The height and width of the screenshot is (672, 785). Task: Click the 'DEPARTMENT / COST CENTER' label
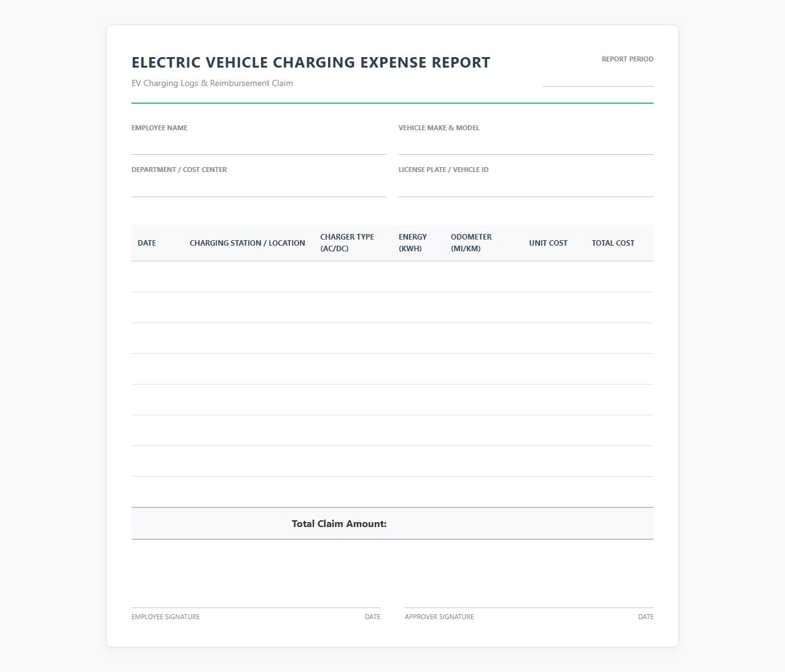[179, 170]
